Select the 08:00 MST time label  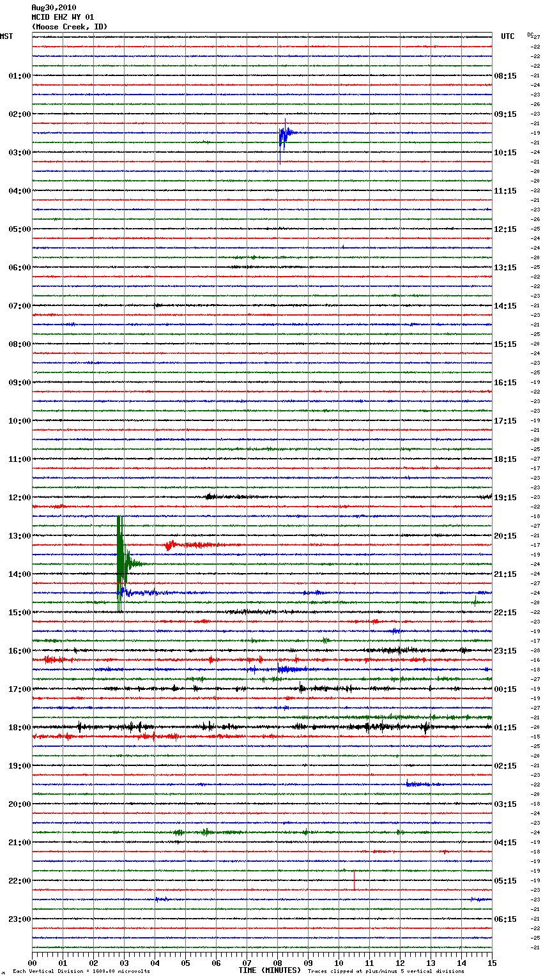(x=19, y=344)
